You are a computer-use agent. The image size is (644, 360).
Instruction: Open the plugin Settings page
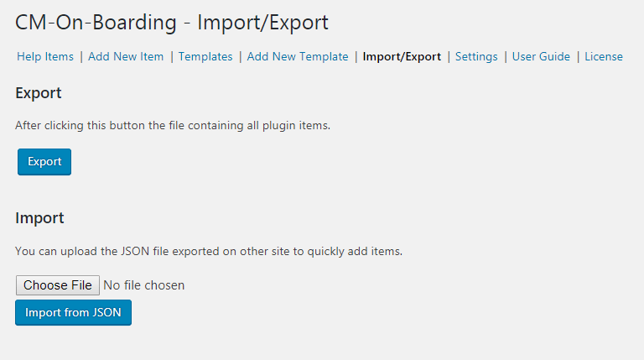tap(476, 57)
